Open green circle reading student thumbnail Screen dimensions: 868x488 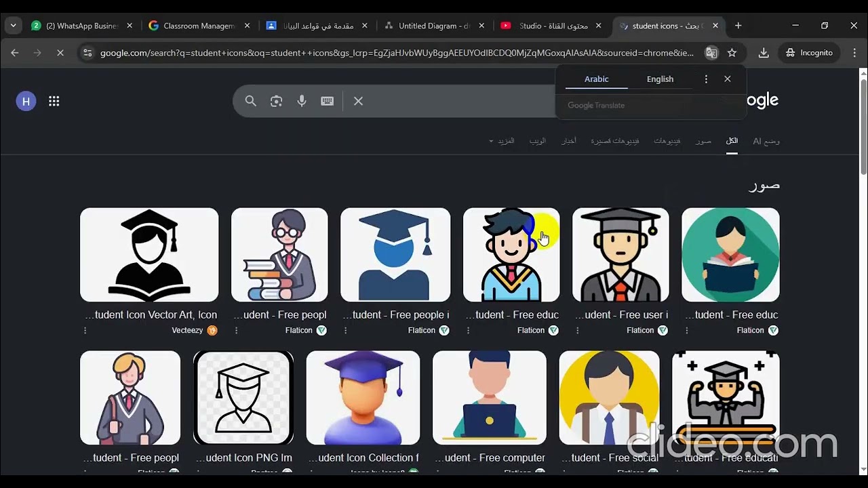point(730,255)
